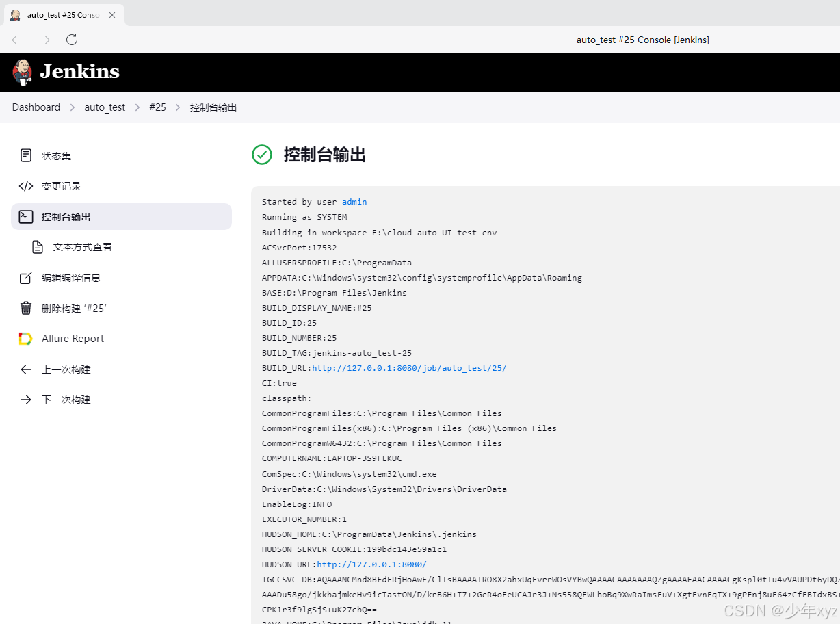The height and width of the screenshot is (624, 840).
Task: Reload the page with refresh icon
Action: [x=72, y=40]
